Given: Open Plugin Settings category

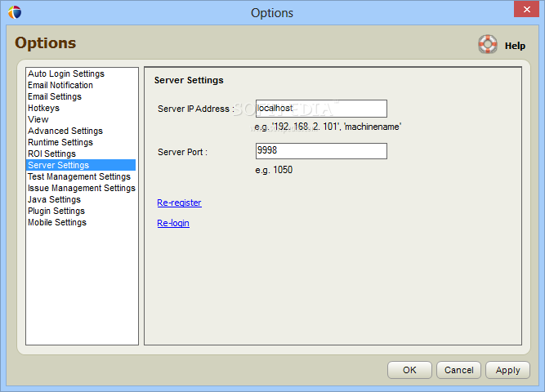Looking at the screenshot, I should (56, 211).
